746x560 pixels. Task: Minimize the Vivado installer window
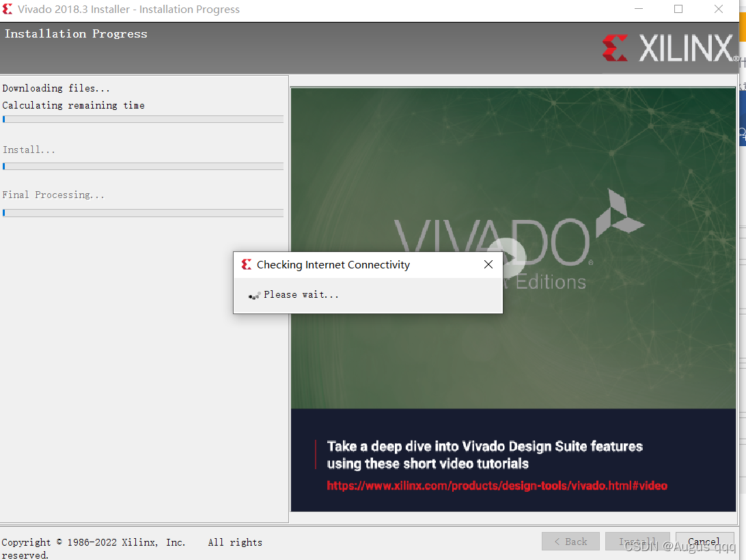click(639, 9)
